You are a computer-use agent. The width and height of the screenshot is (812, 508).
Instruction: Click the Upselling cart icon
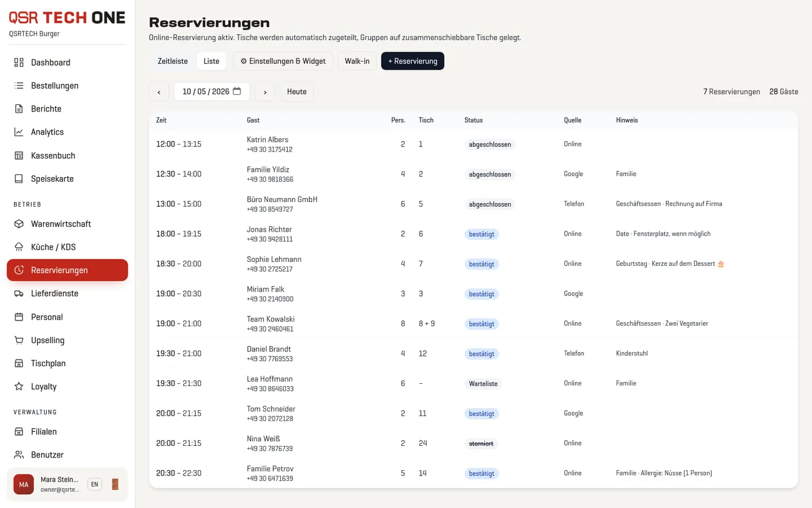[19, 340]
